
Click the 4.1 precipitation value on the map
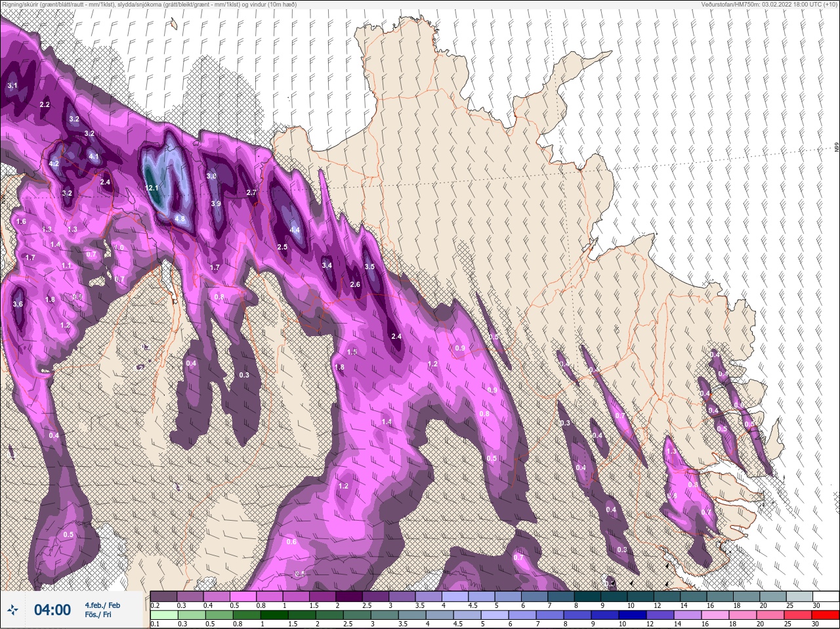coord(94,156)
